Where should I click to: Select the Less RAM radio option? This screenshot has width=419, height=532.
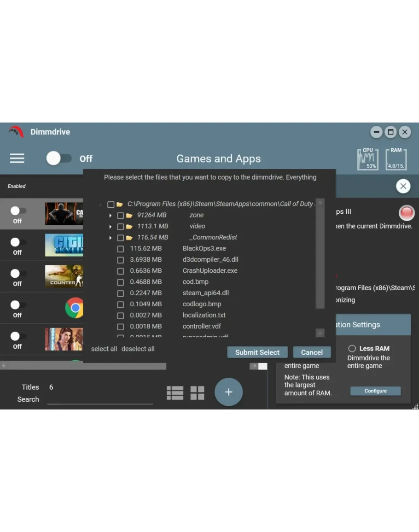pyautogui.click(x=352, y=349)
